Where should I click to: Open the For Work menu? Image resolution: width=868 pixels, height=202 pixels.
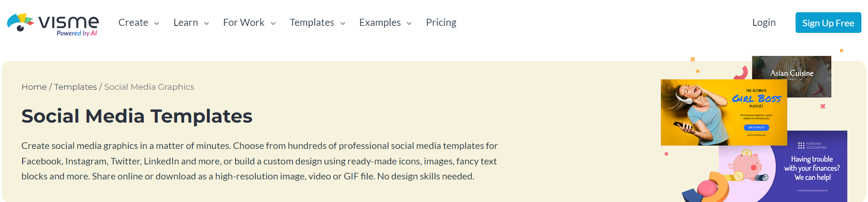pyautogui.click(x=244, y=23)
